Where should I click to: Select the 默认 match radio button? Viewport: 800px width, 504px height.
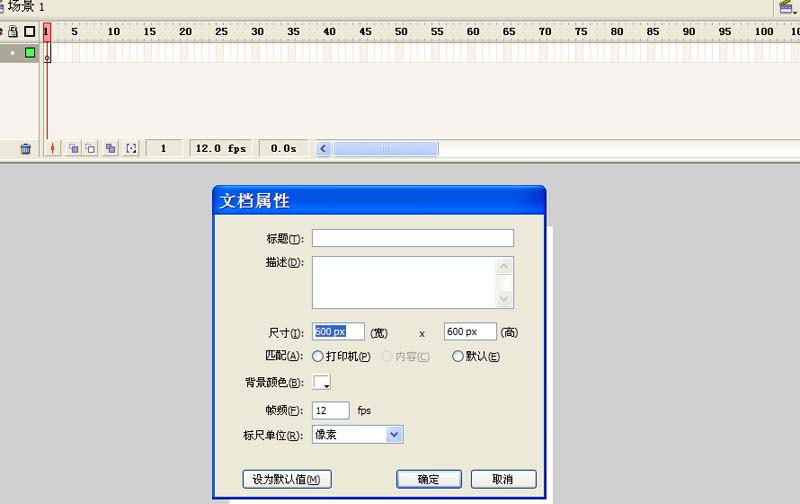click(x=458, y=356)
